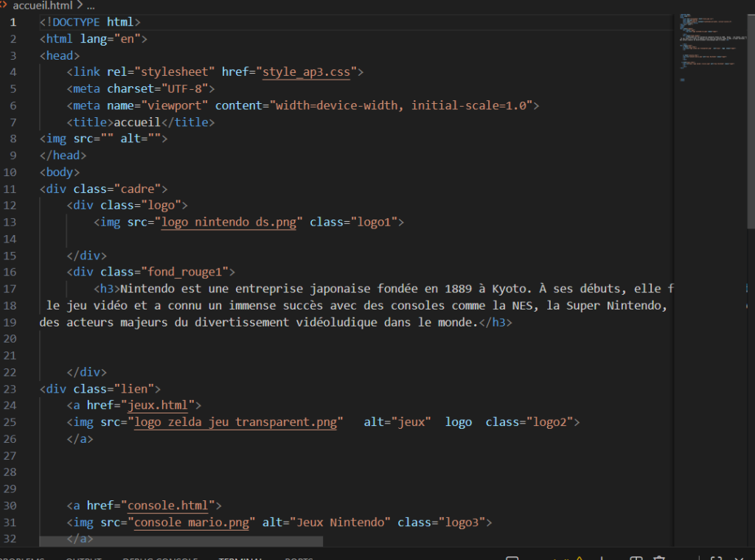Click the HTML file icon in breadcrumb
This screenshot has width=755, height=560.
(4, 5)
